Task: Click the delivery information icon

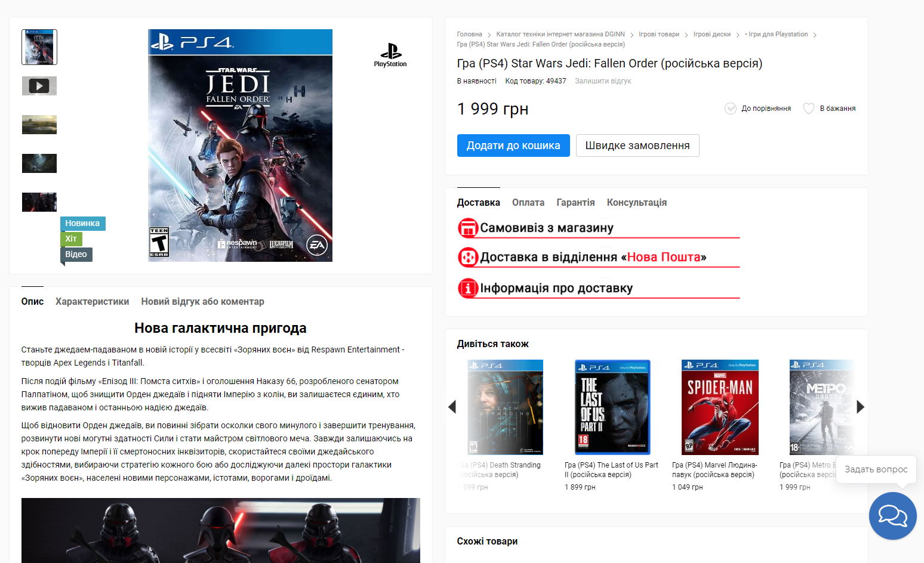Action: (x=468, y=288)
